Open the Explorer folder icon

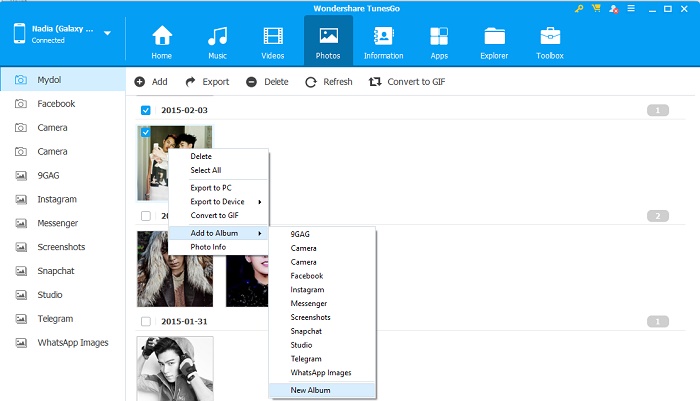click(x=494, y=37)
